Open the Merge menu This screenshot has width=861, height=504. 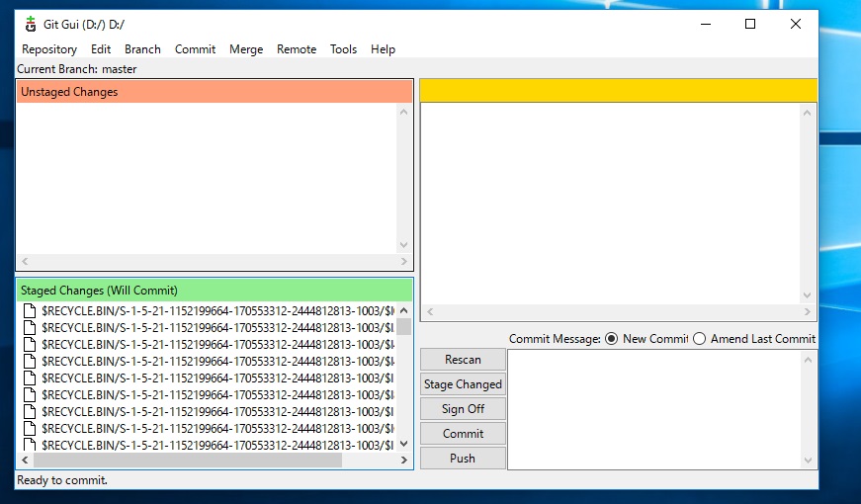(x=246, y=49)
